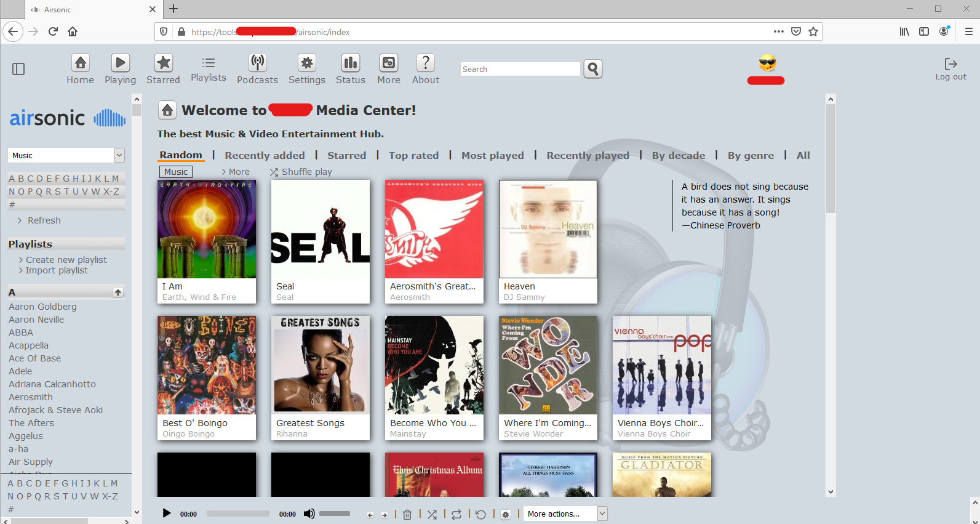Viewport: 980px width, 524px height.
Task: Open the Home page icon
Action: click(x=81, y=63)
